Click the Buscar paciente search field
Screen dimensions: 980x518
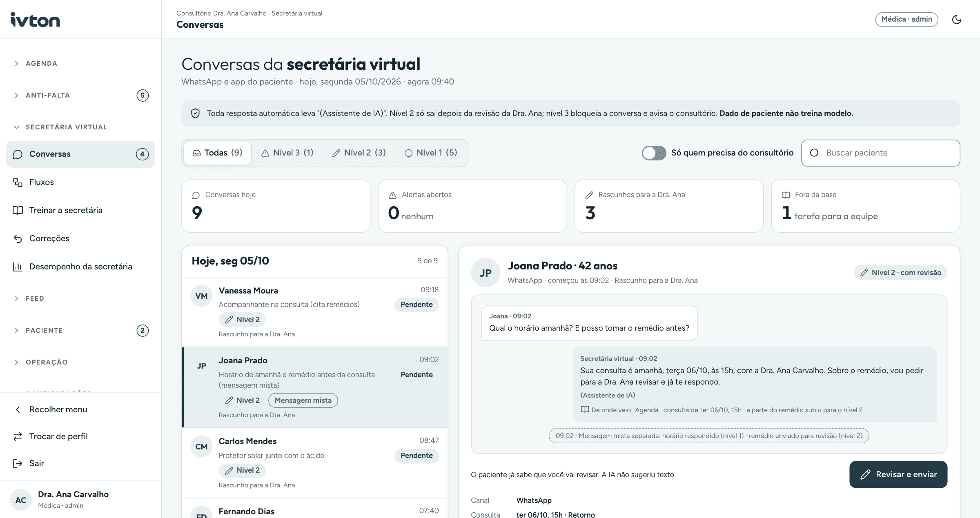880,153
